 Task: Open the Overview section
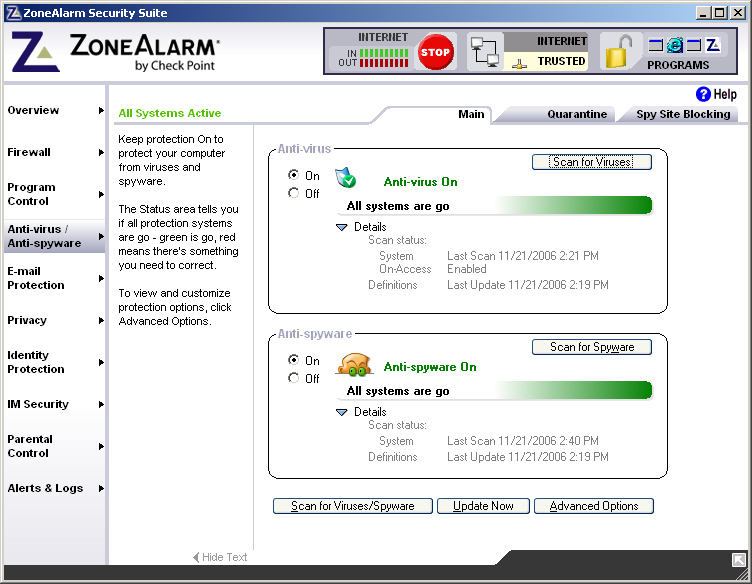[x=33, y=110]
